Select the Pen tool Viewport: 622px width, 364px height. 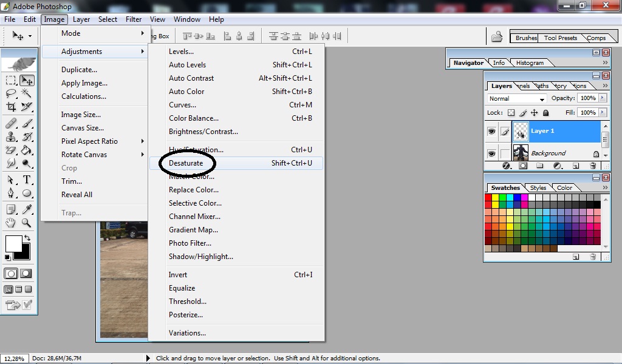tap(11, 193)
